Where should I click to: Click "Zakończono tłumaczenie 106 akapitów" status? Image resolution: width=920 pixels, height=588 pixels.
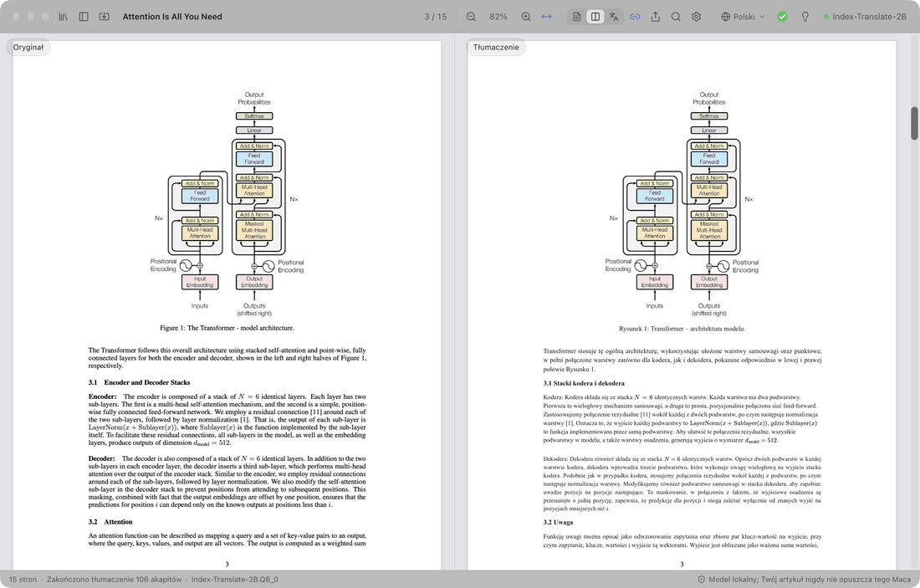(x=114, y=579)
